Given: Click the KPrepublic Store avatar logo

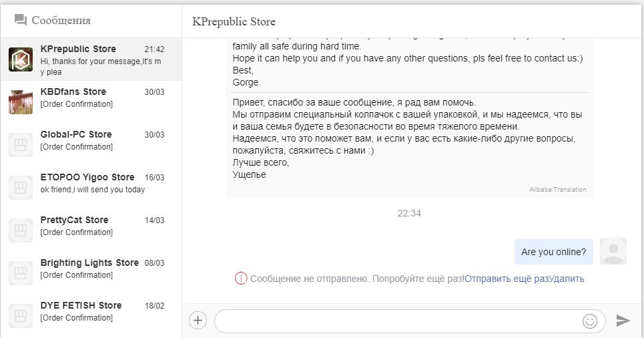Looking at the screenshot, I should [x=21, y=59].
